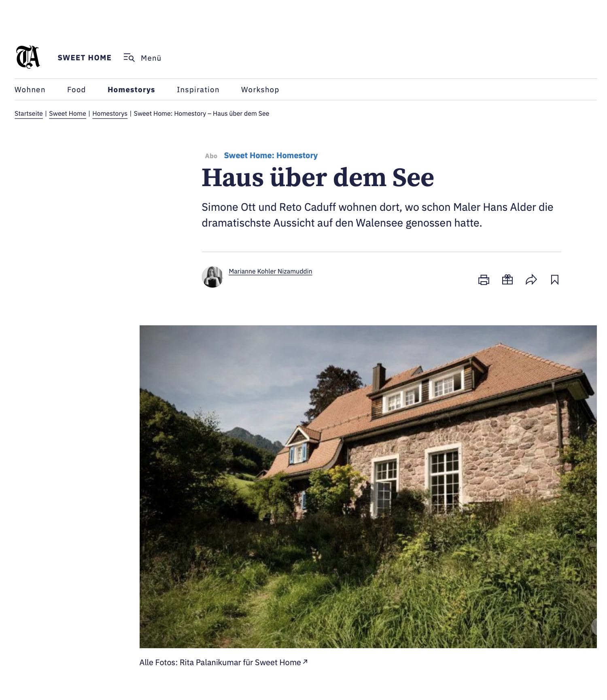607x700 pixels.
Task: Select the Homestorys tab
Action: 131,90
